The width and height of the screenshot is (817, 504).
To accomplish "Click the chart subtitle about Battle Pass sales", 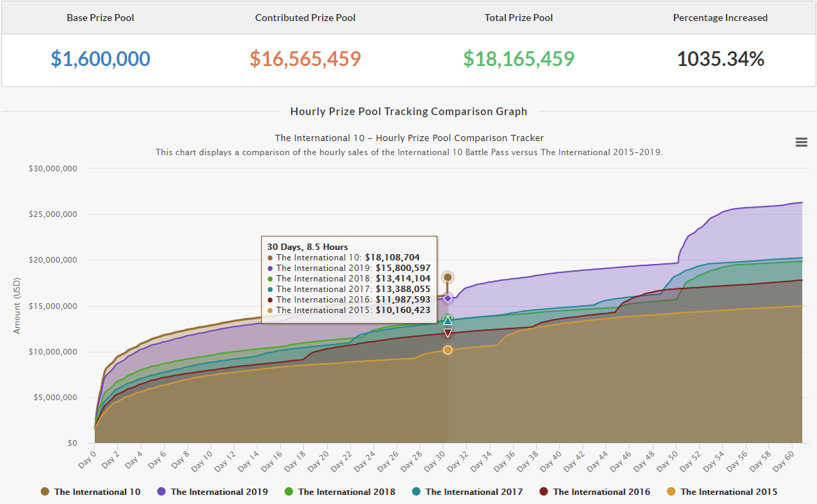I will (409, 152).
